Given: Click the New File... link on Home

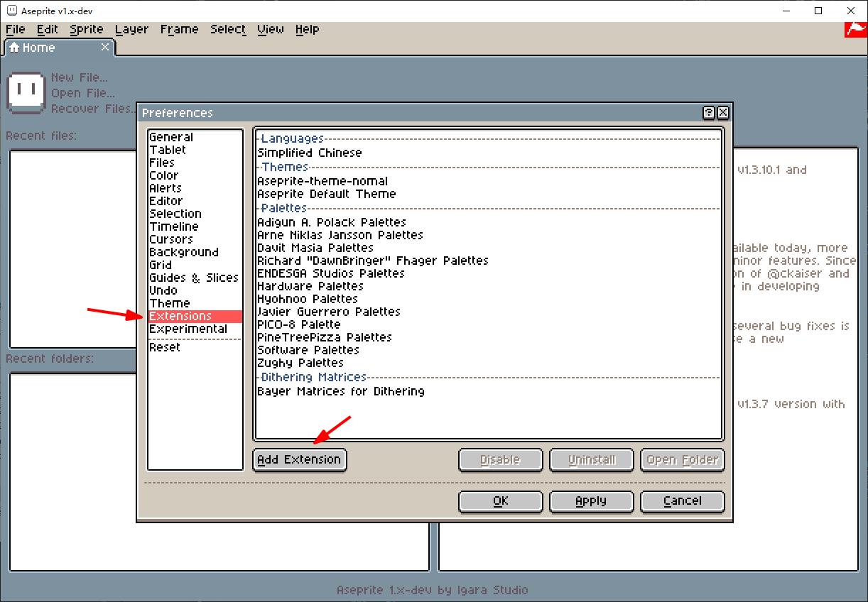Looking at the screenshot, I should [80, 77].
